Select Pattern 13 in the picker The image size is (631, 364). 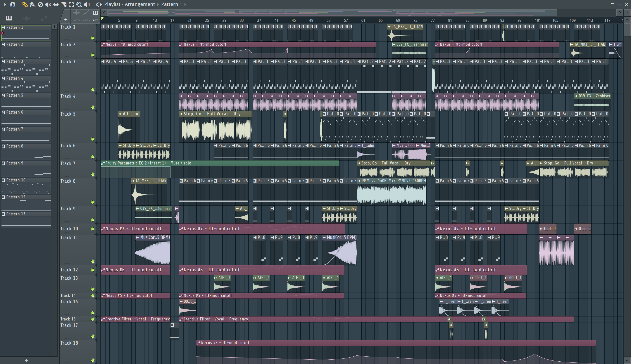tap(26, 220)
